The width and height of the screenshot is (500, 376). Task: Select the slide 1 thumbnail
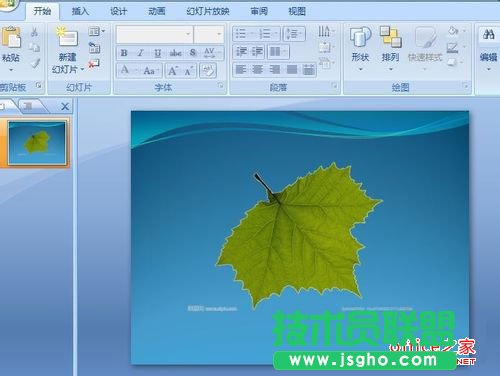coord(37,143)
